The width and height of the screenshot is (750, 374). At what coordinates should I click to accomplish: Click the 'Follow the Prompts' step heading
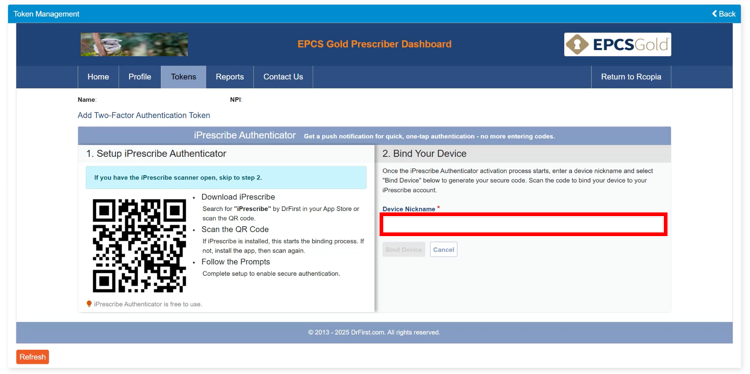pyautogui.click(x=236, y=262)
